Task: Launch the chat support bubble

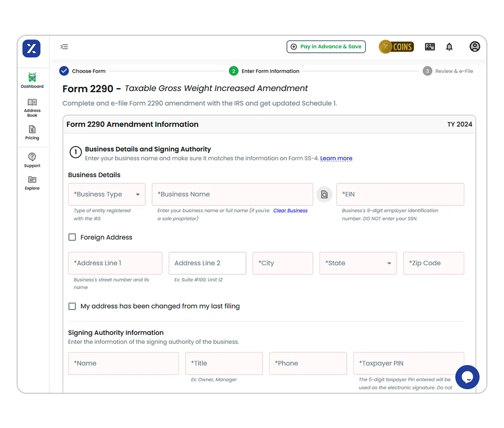Action: pyautogui.click(x=467, y=377)
